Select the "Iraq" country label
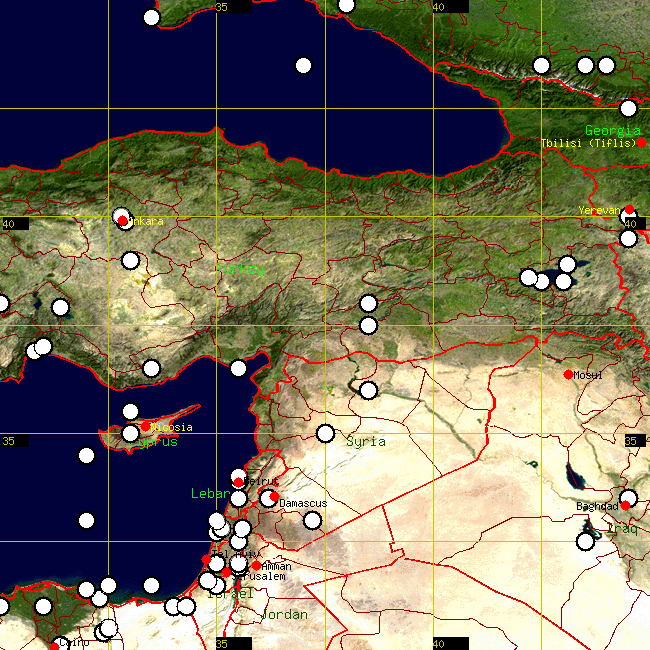This screenshot has width=650, height=650. coord(622,528)
